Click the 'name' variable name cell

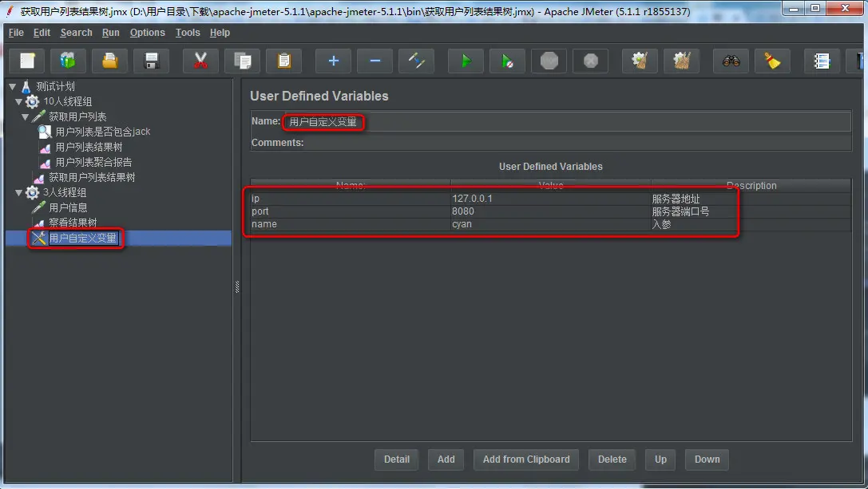click(351, 224)
